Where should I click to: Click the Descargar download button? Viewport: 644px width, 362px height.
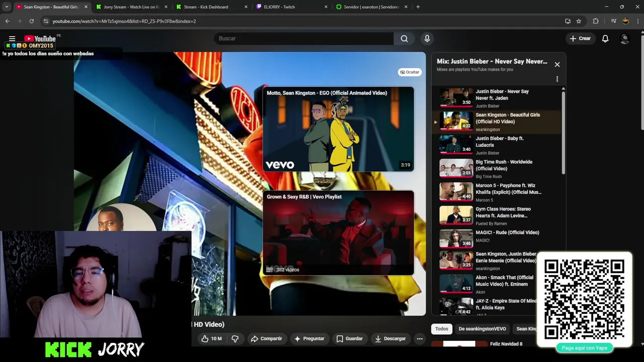pos(390,339)
